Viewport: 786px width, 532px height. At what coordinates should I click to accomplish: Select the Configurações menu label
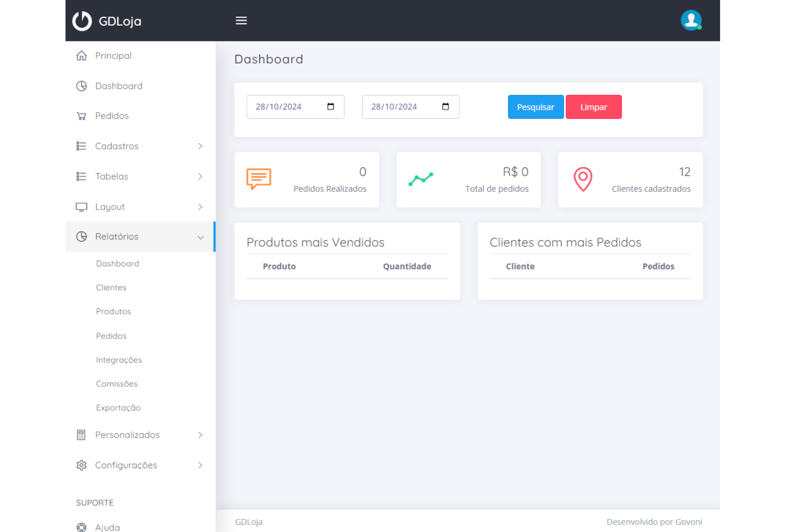pyautogui.click(x=126, y=465)
